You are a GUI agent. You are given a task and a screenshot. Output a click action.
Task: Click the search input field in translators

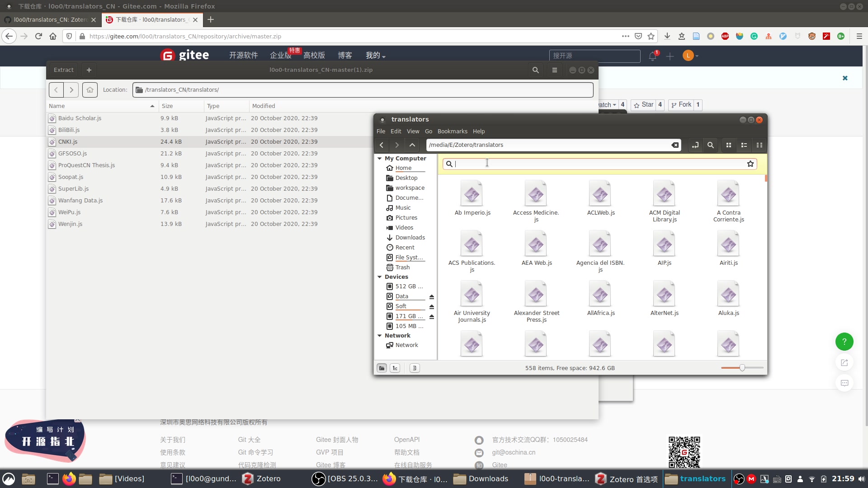click(x=599, y=164)
